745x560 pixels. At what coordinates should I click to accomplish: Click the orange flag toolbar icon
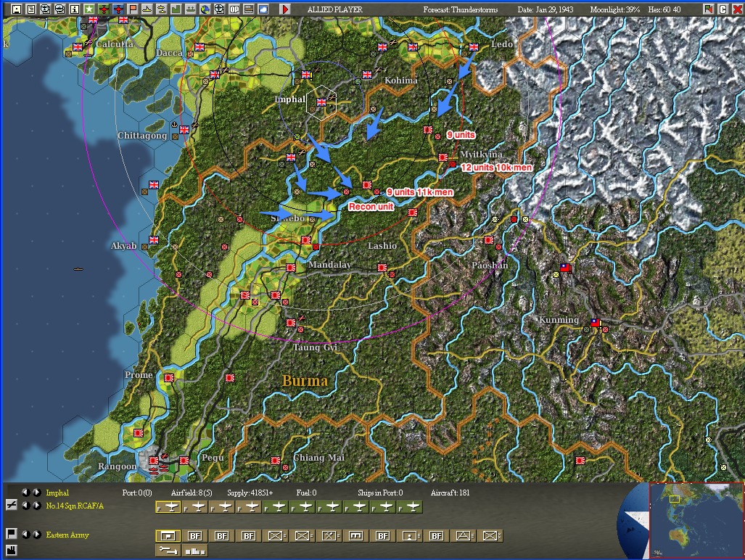[x=133, y=9]
